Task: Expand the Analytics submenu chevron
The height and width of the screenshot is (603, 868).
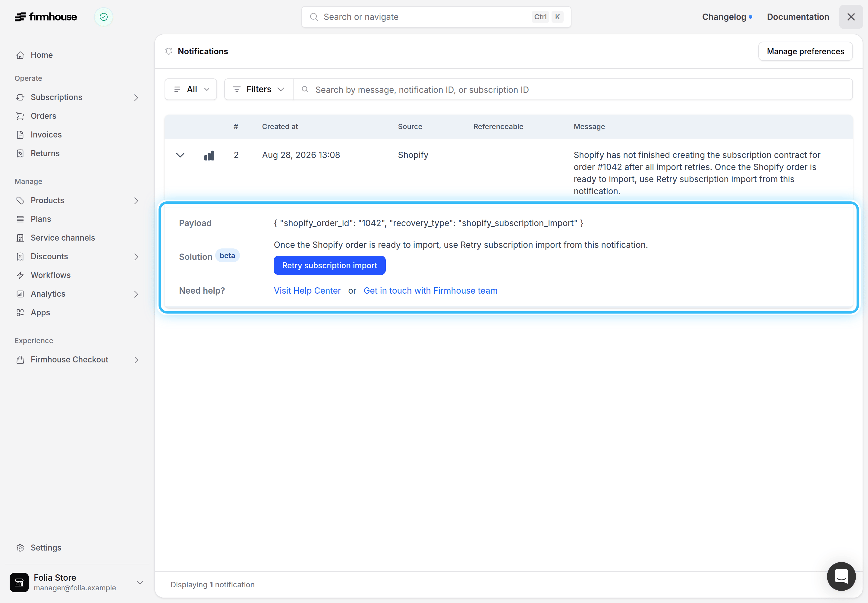Action: (x=136, y=294)
